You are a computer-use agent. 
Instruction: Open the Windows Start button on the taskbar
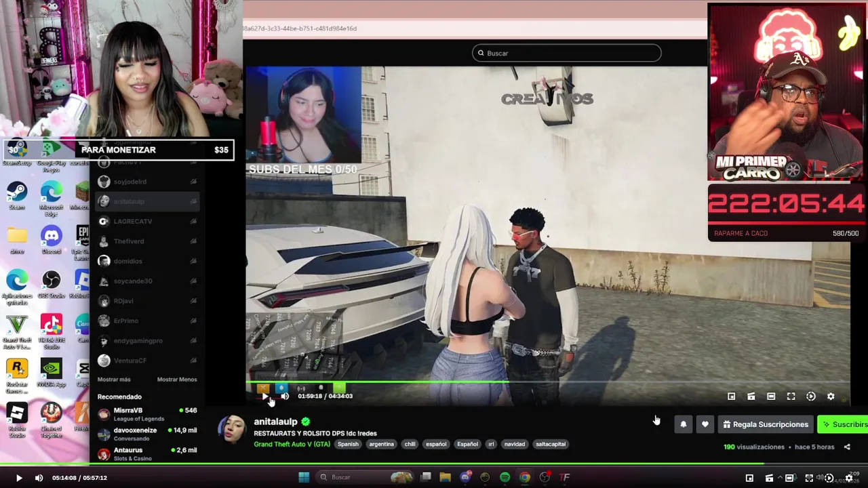click(304, 477)
